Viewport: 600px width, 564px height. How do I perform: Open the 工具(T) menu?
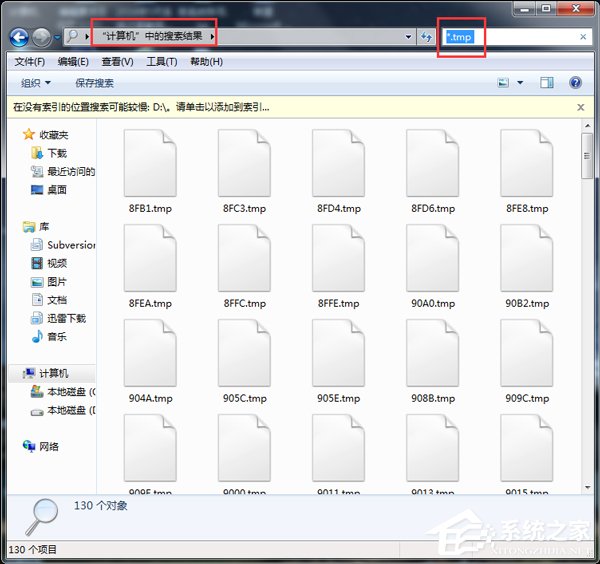pyautogui.click(x=162, y=62)
